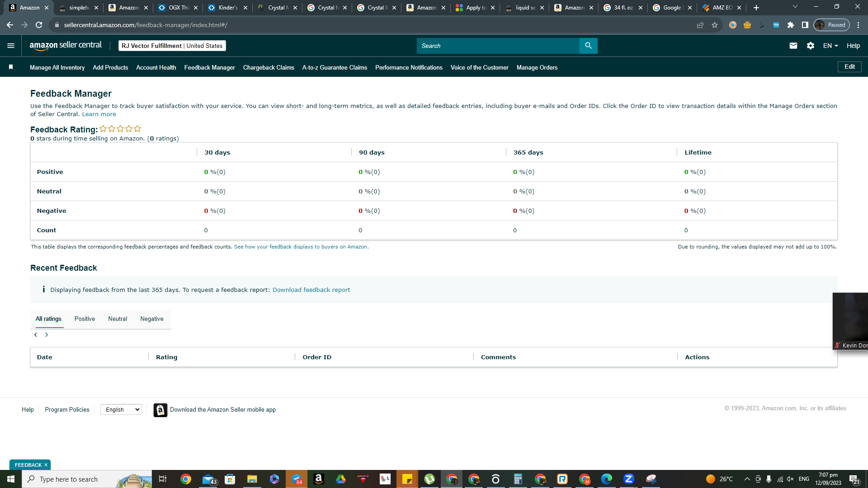The width and height of the screenshot is (868, 488).
Task: Open A-to-z Guarantee Claims menu item
Action: point(335,67)
